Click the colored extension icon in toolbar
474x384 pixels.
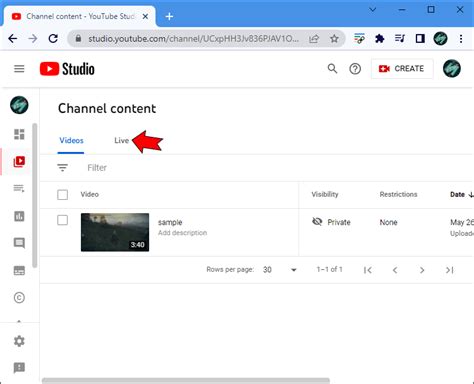click(x=359, y=39)
